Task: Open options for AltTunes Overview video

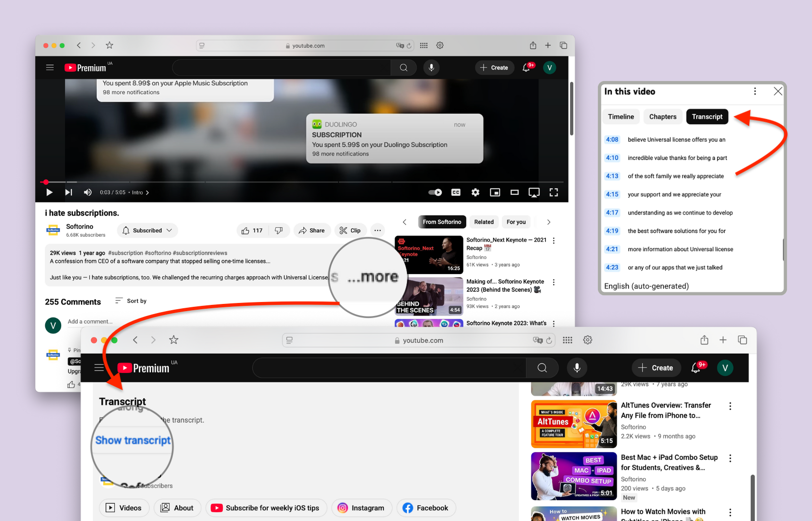Action: [x=730, y=406]
